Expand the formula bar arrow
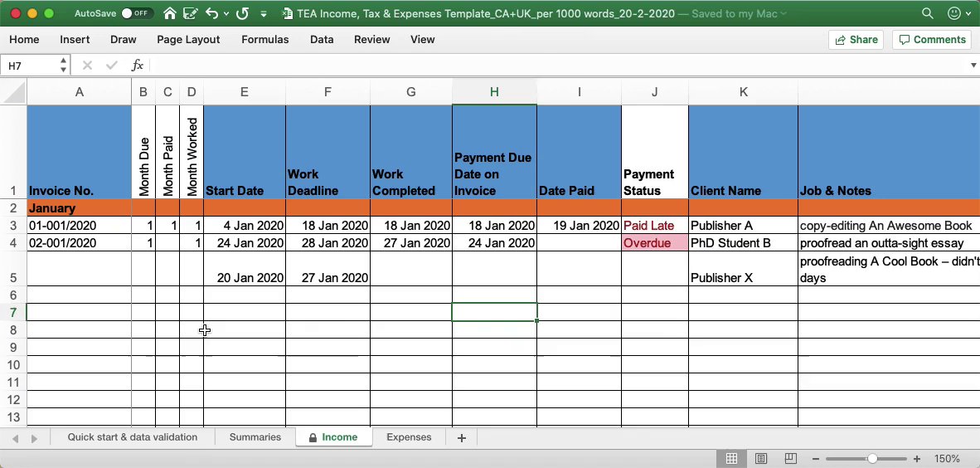This screenshot has height=468, width=980. [x=973, y=66]
